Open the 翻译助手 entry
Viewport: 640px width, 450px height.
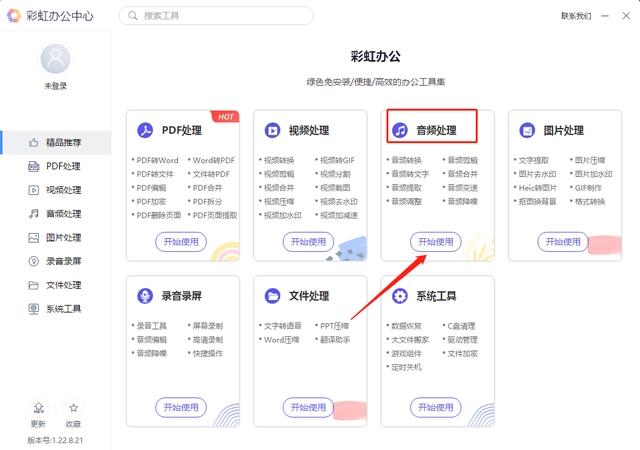tap(335, 339)
